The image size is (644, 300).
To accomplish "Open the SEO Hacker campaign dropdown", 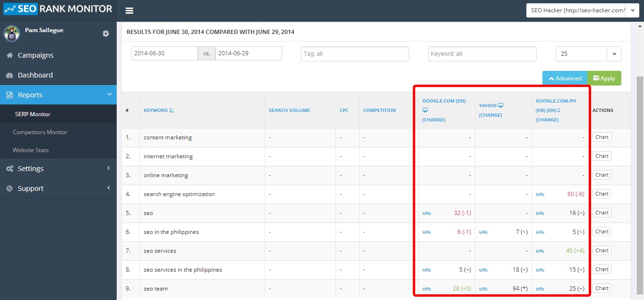I will point(583,10).
